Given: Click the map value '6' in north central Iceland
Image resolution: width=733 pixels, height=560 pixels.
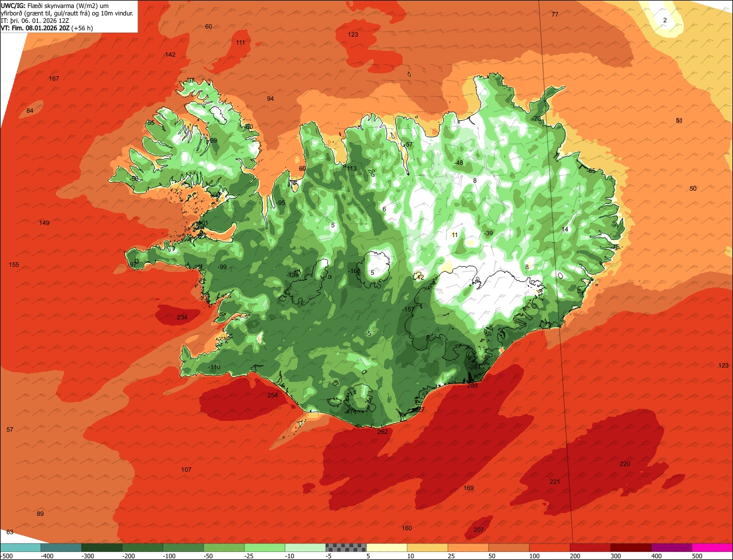Looking at the screenshot, I should click(384, 210).
